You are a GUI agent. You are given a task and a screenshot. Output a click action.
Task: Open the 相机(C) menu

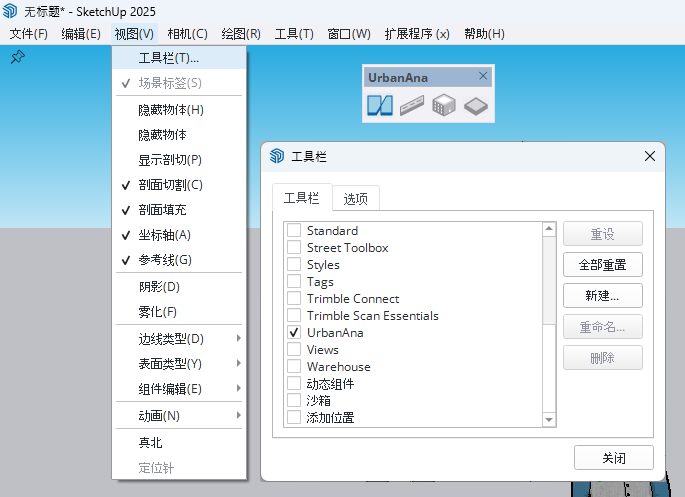[x=187, y=34]
